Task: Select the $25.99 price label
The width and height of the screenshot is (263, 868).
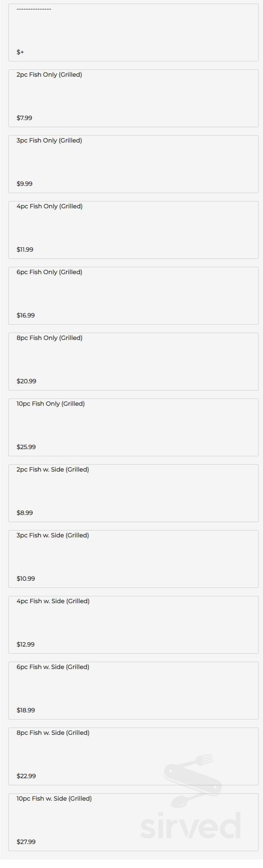Action: 26,447
